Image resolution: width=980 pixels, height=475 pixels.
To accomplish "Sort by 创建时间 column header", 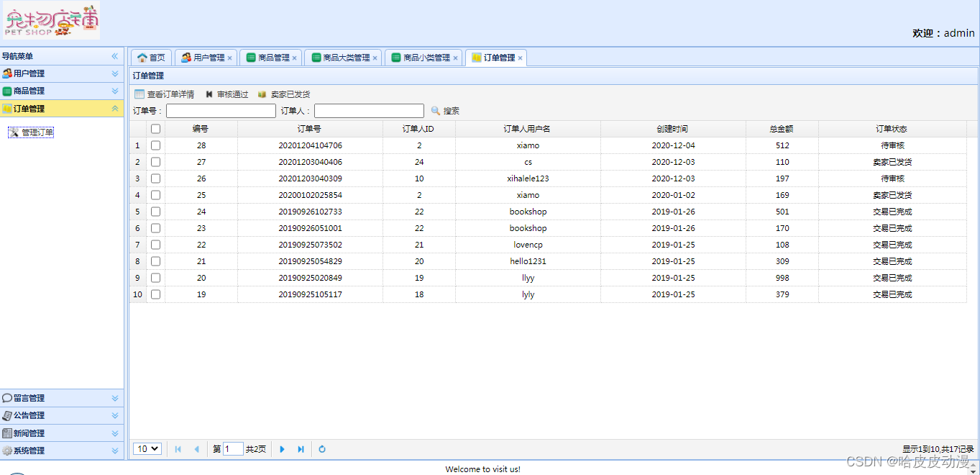I will pyautogui.click(x=673, y=129).
